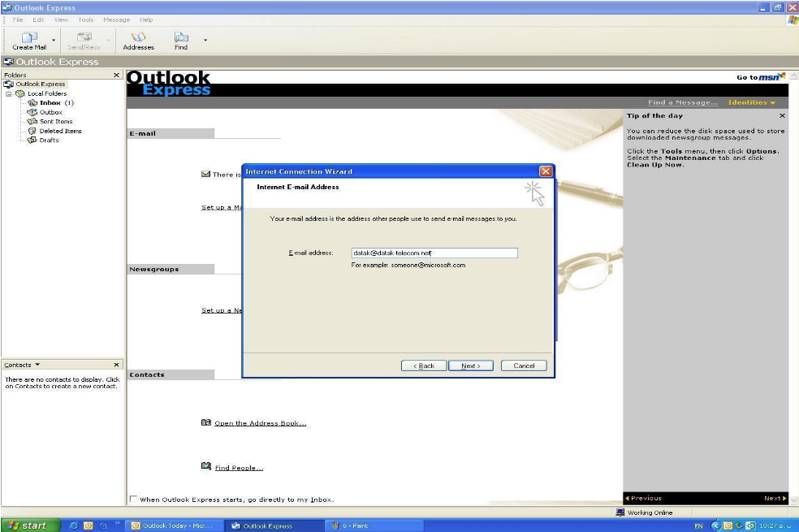This screenshot has height=532, width=799.
Task: Open the Tools menu
Action: (x=85, y=19)
